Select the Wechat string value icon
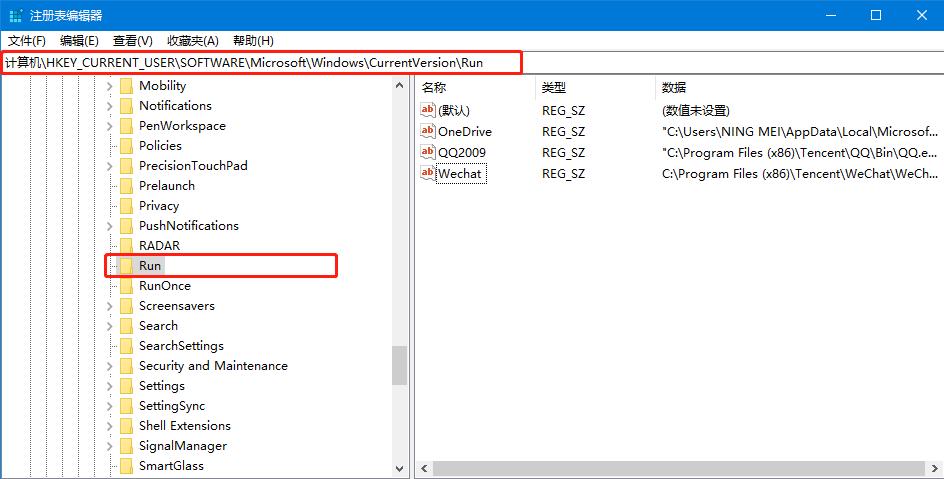The height and width of the screenshot is (479, 944). (428, 173)
